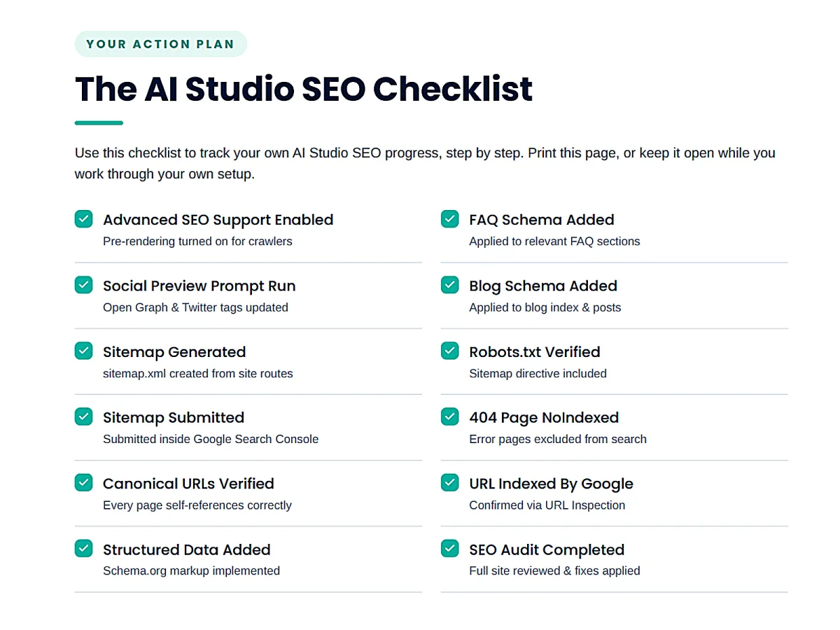Click the Advanced SEO Support Enabled title
840x630 pixels.
pos(218,220)
